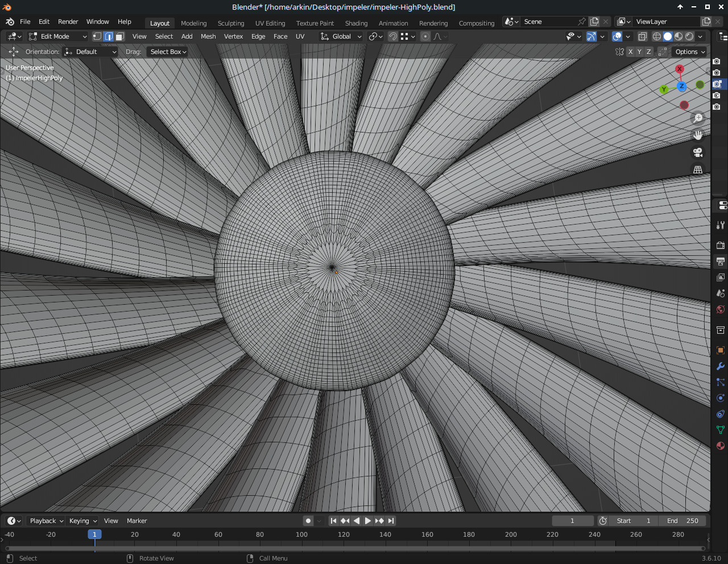
Task: Open the Render properties tab
Action: coord(721,246)
